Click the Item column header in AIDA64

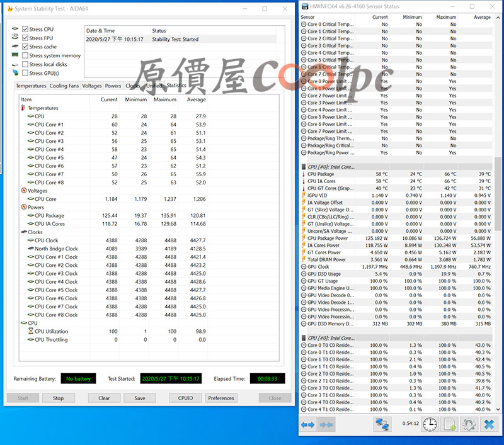point(55,99)
